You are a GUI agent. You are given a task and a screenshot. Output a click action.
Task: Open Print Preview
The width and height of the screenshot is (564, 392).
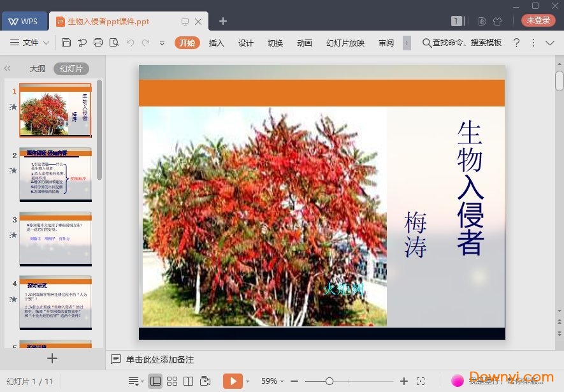pos(114,42)
